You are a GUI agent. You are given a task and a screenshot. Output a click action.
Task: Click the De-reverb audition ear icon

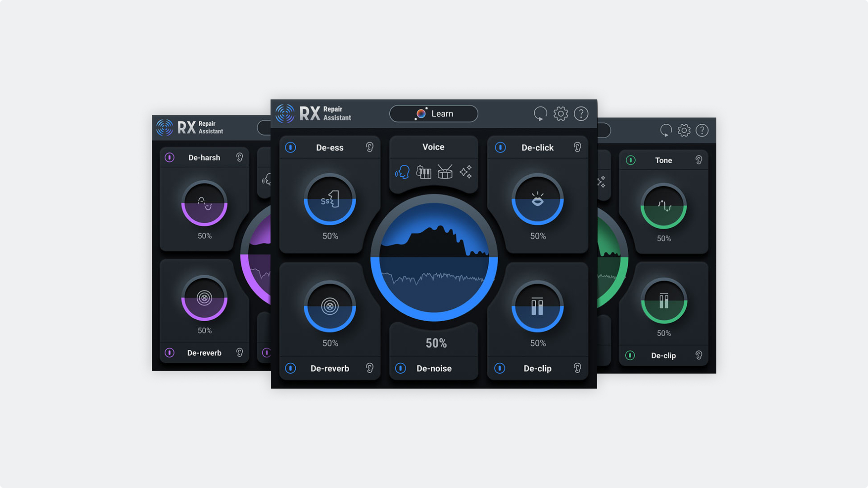[370, 368]
